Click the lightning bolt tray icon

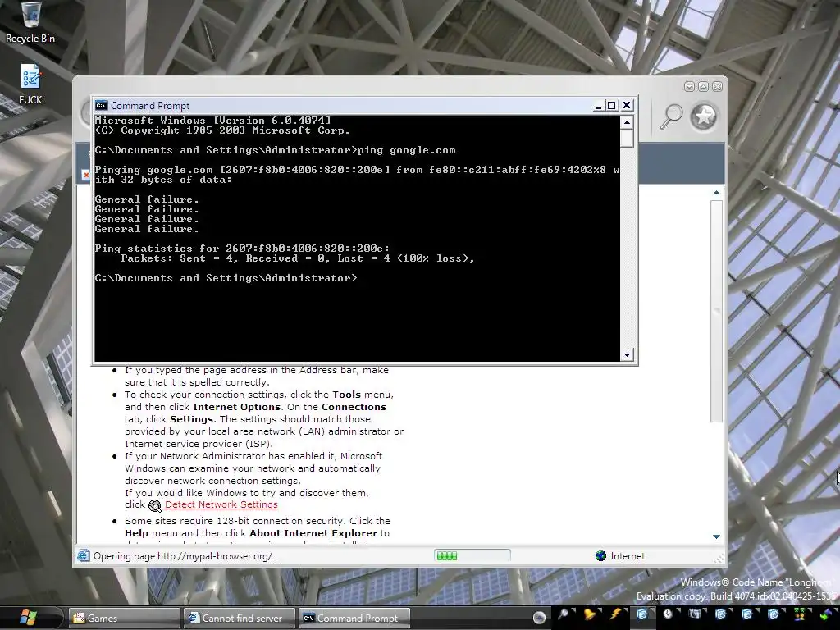[615, 614]
